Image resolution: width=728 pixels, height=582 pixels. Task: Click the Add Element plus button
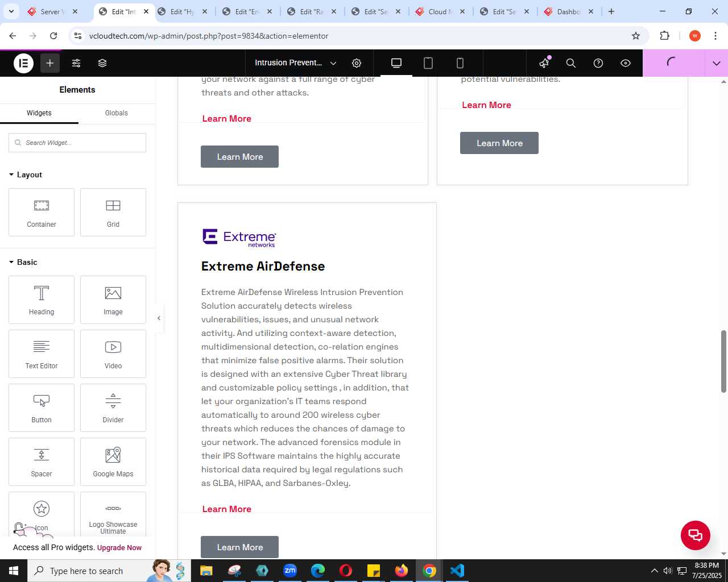click(x=50, y=63)
